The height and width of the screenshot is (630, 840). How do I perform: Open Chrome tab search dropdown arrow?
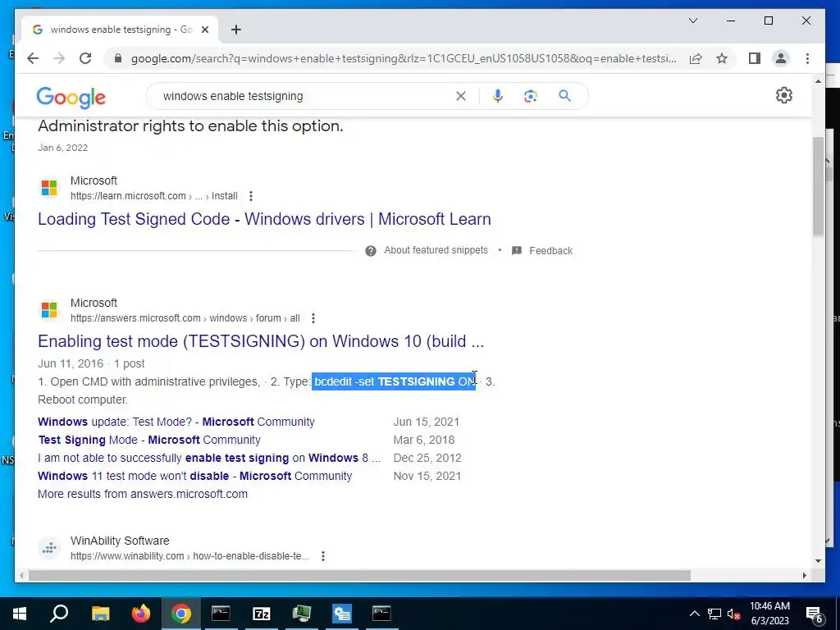point(692,21)
